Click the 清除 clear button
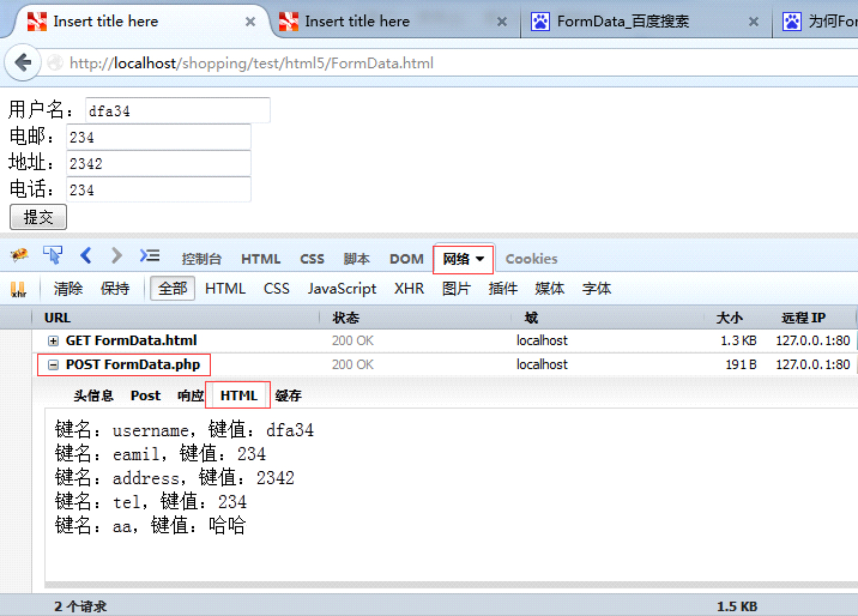 (x=68, y=288)
